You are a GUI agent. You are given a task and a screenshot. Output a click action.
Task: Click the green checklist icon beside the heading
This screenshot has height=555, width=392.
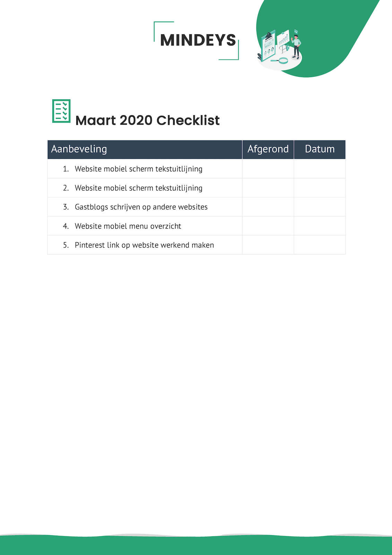[x=61, y=111]
